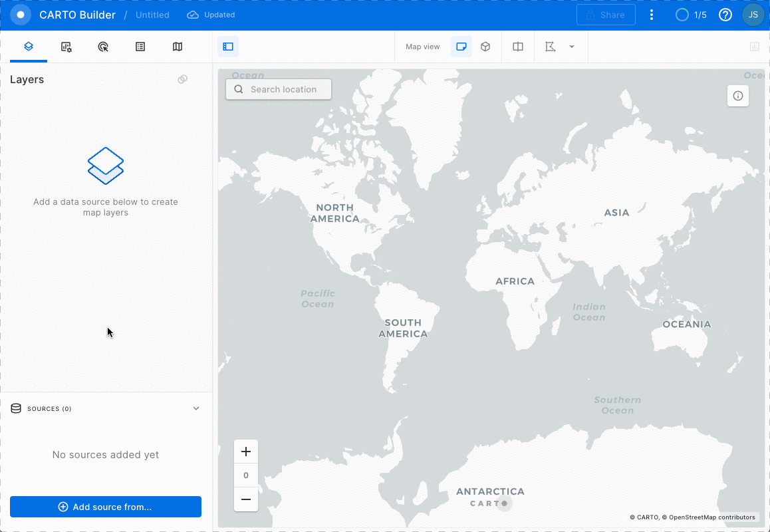Screen dimensions: 770x532
Task: Rename the Untitled map title
Action: point(152,14)
